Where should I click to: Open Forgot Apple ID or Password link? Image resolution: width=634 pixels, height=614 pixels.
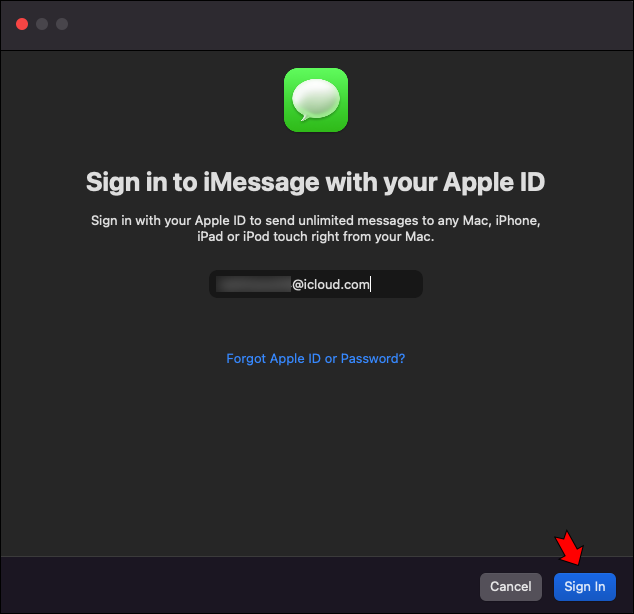(315, 359)
